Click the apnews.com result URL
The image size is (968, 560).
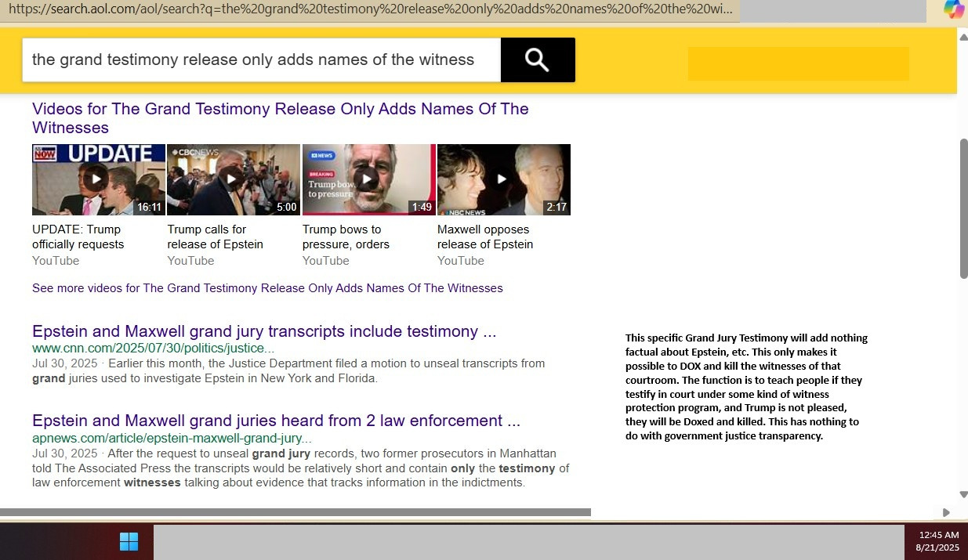(x=172, y=438)
